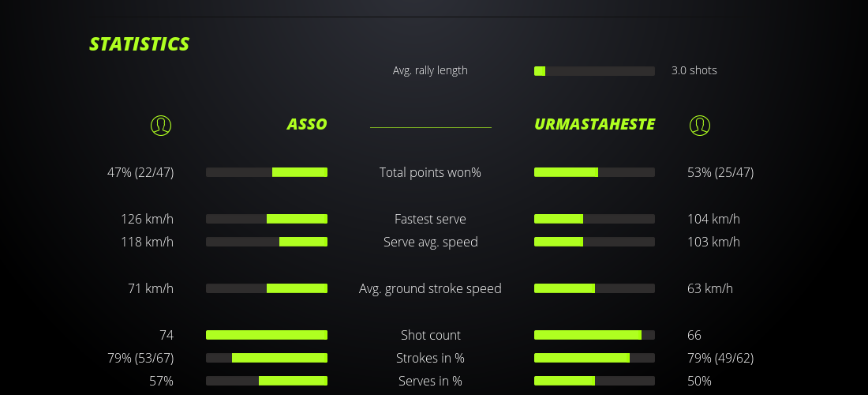This screenshot has width=868, height=395.
Task: Open the ASSO player name
Action: point(307,125)
